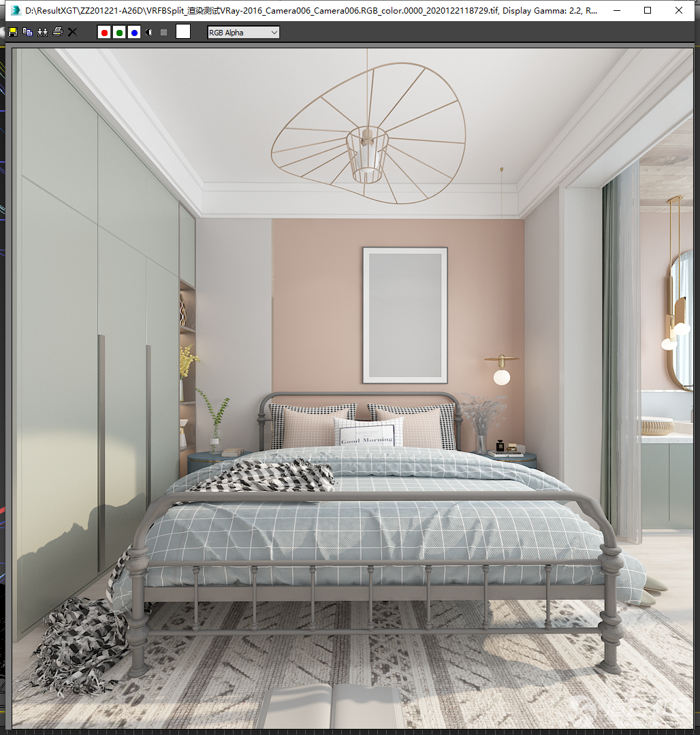This screenshot has height=735, width=700.
Task: Clear the frame buffer with the X icon
Action: tap(73, 32)
